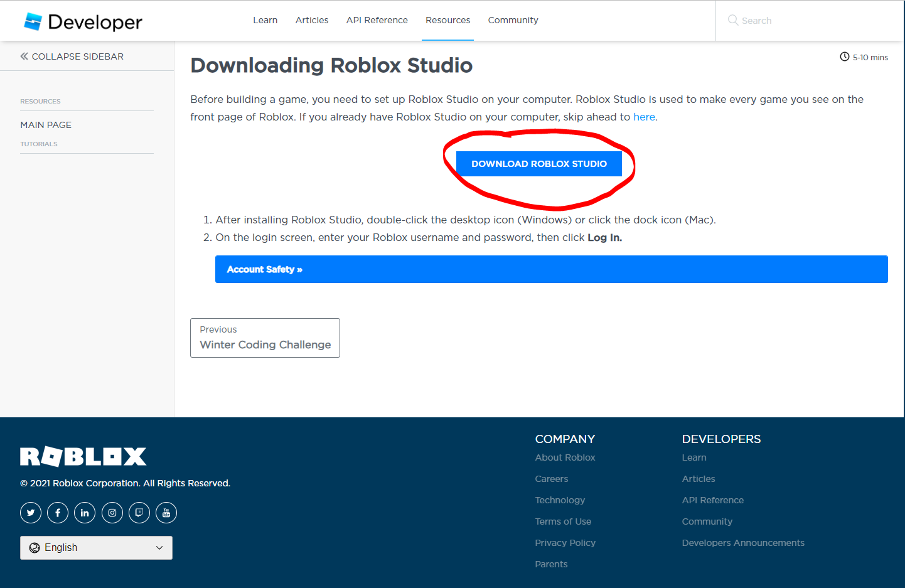Open the LinkedIn social icon
The image size is (905, 588).
pos(84,512)
